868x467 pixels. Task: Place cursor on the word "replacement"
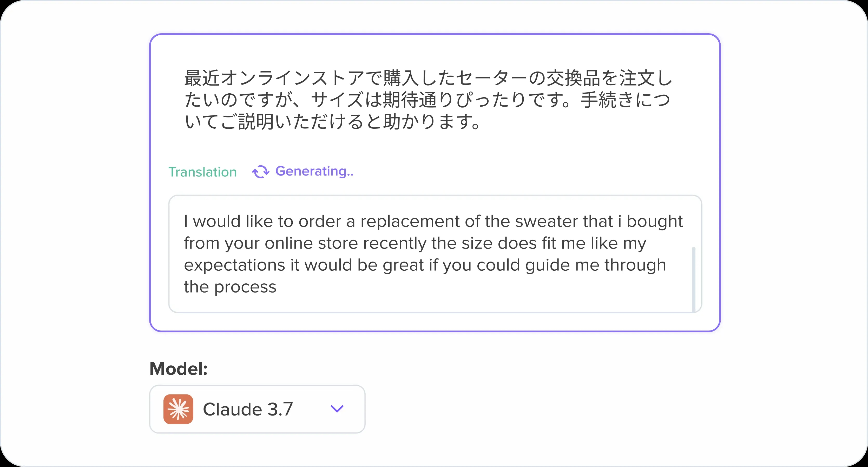(x=410, y=222)
